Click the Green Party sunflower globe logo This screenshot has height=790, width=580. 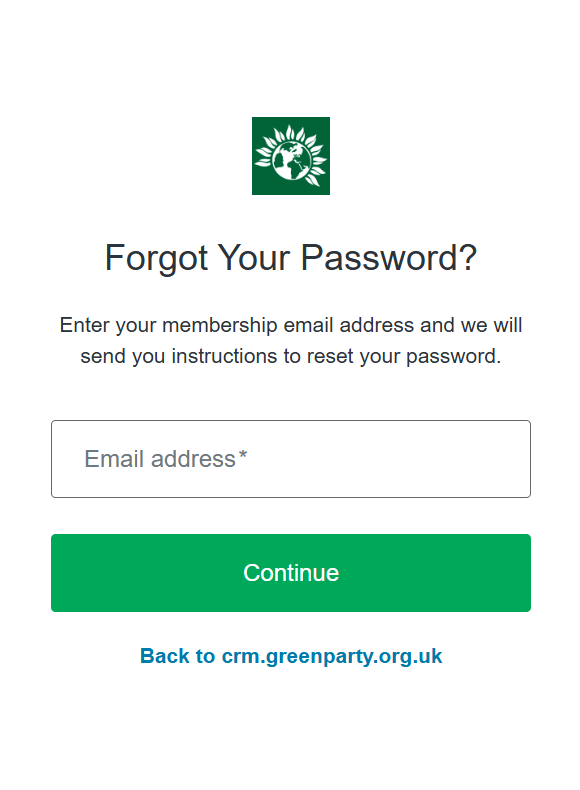tap(291, 156)
